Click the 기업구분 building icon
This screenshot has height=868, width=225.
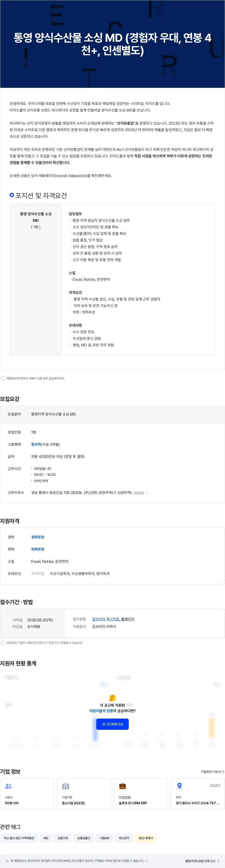[66, 786]
